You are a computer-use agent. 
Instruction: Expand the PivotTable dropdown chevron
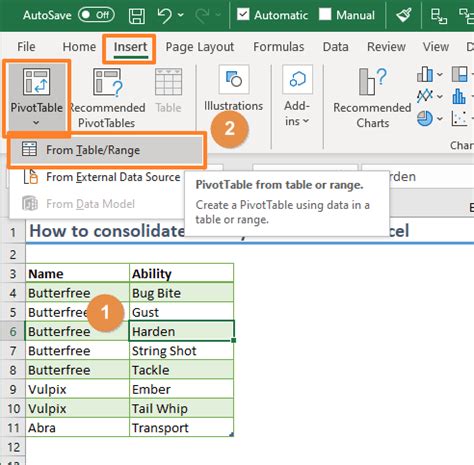pyautogui.click(x=36, y=123)
